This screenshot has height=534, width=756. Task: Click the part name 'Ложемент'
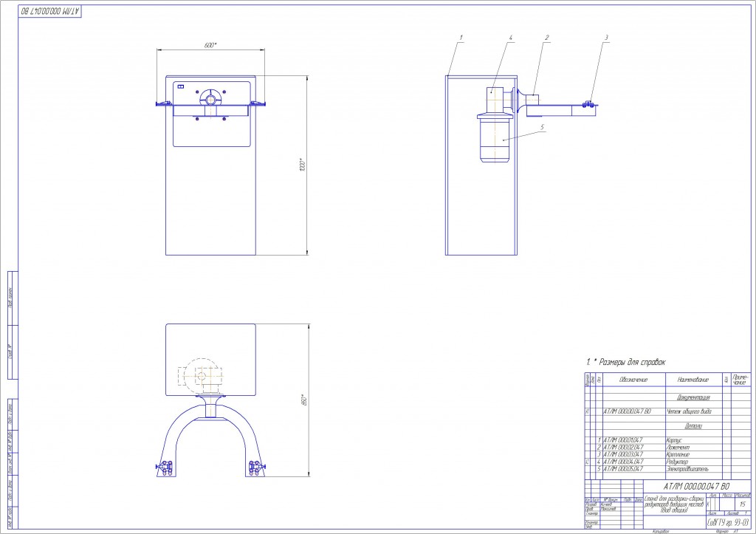[x=678, y=447]
